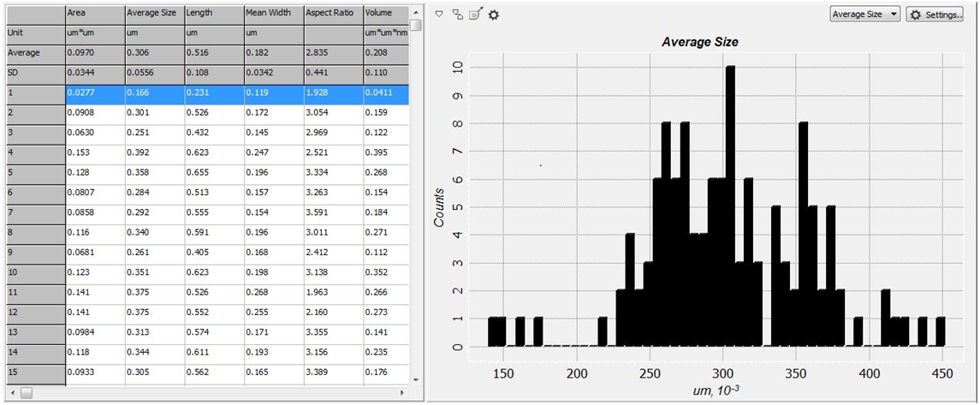Click the Volume column header
Viewport: 980px width, 405px height.
[x=384, y=14]
